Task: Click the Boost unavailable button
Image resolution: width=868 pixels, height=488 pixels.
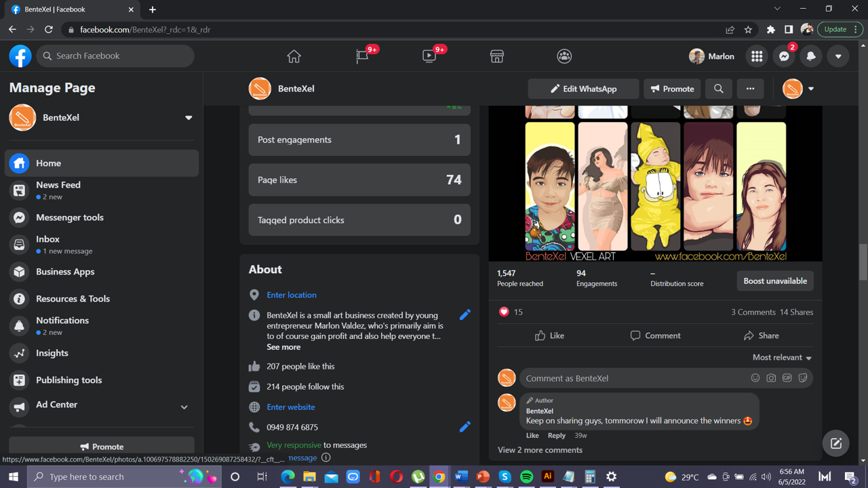Action: [x=775, y=281]
